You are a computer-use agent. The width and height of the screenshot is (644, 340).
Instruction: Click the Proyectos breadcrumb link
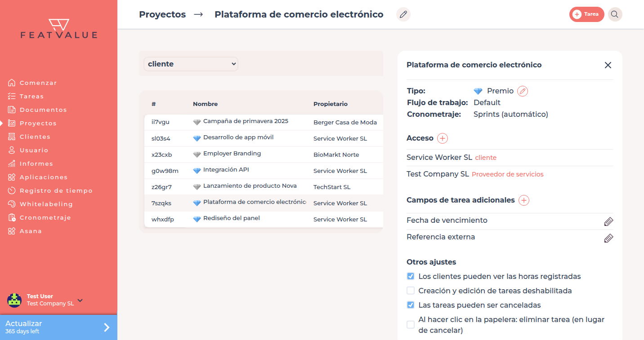click(162, 14)
